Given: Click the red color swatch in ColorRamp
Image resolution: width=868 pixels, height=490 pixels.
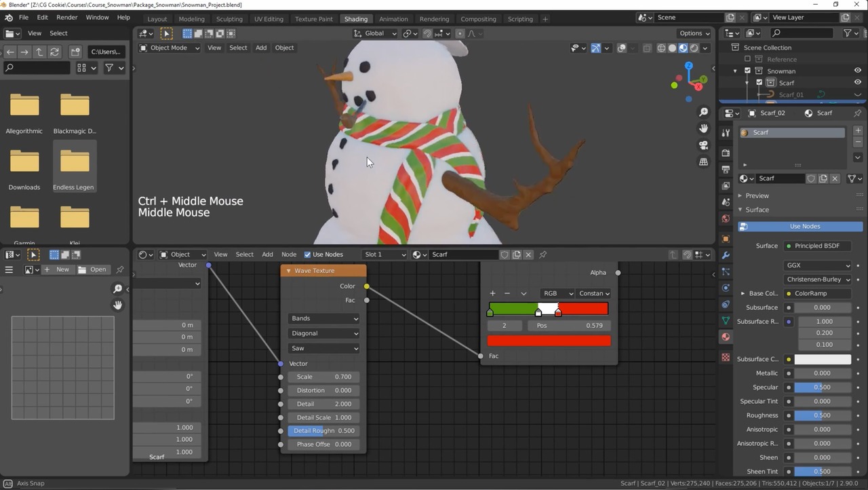Looking at the screenshot, I should 549,341.
